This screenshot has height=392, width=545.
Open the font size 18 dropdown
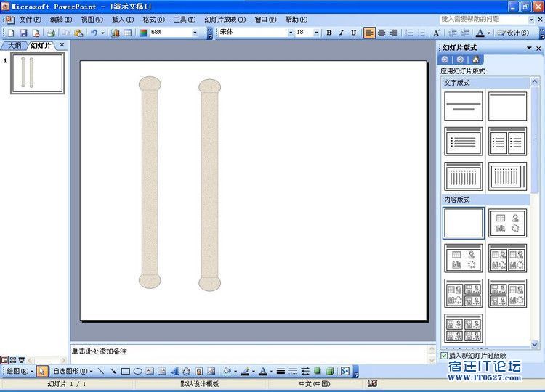coord(316,33)
